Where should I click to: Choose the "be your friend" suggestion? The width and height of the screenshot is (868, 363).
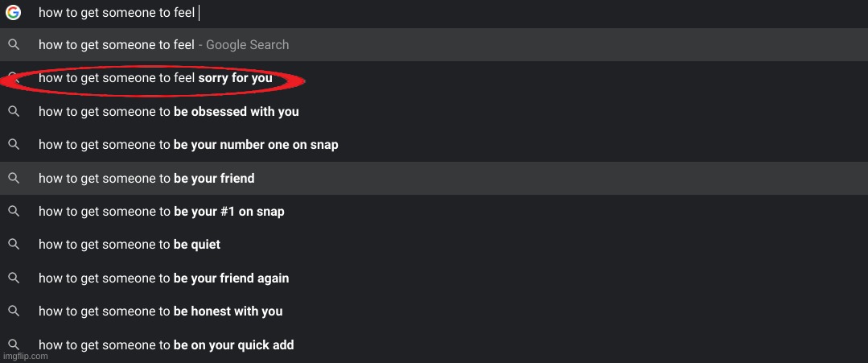pos(146,178)
